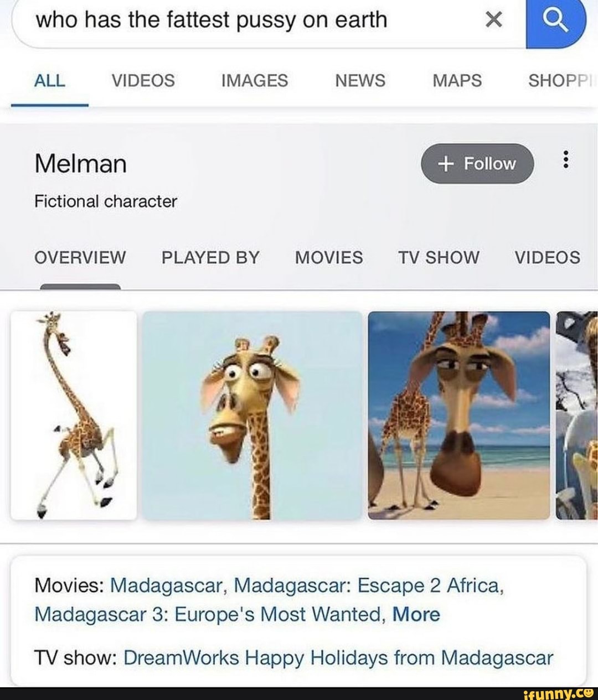Expand the More movies link
Screen dimensions: 598x700
point(416,614)
